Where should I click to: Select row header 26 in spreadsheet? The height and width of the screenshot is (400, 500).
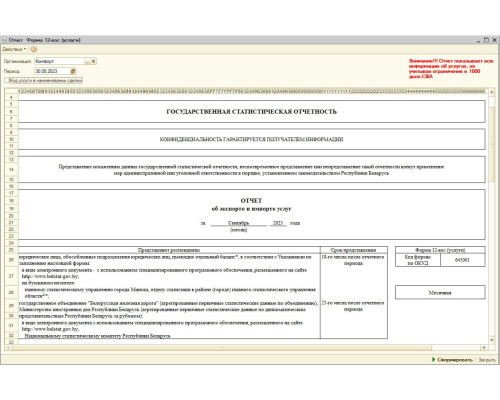[x=11, y=260]
